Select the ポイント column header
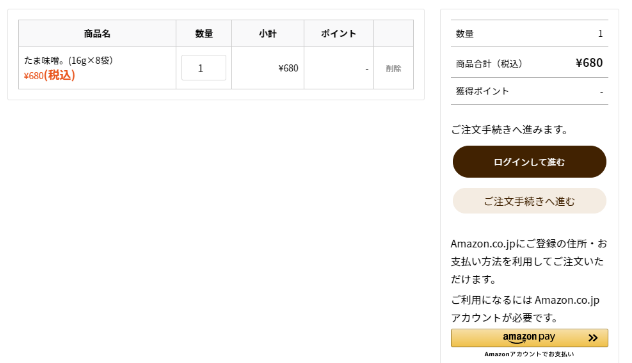Screen dimensions: 632x363 pos(339,33)
